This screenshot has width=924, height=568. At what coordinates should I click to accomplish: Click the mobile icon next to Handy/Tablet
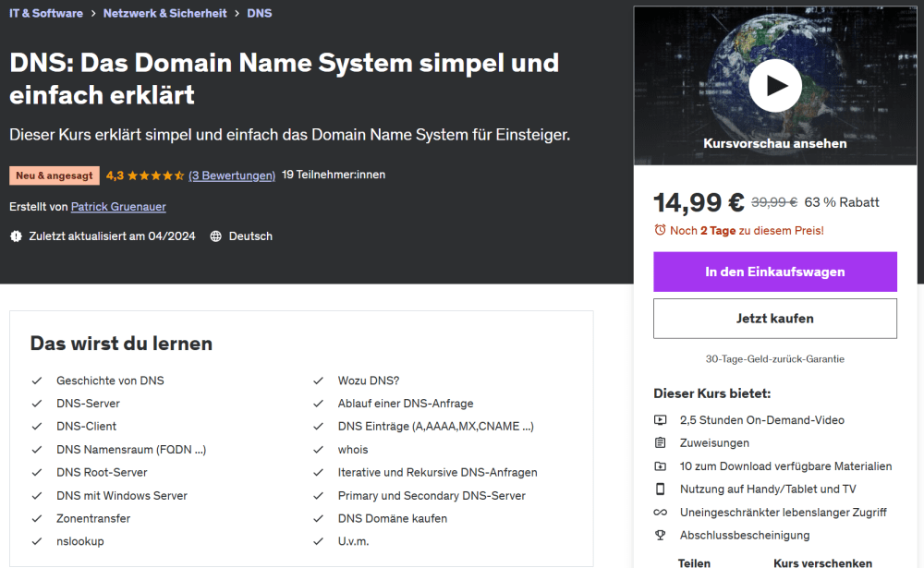660,489
